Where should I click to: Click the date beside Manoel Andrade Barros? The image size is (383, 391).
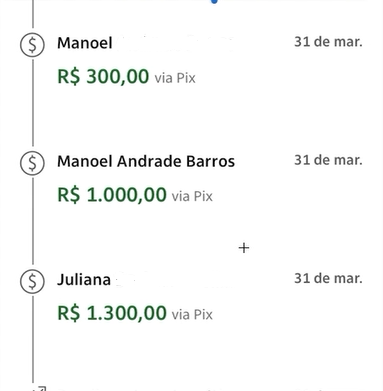pyautogui.click(x=328, y=160)
